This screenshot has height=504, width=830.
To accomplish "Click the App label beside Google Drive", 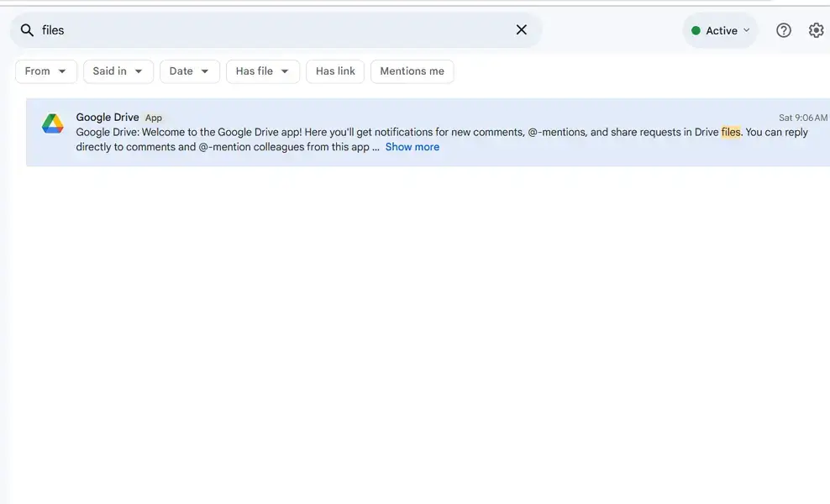I will click(154, 118).
